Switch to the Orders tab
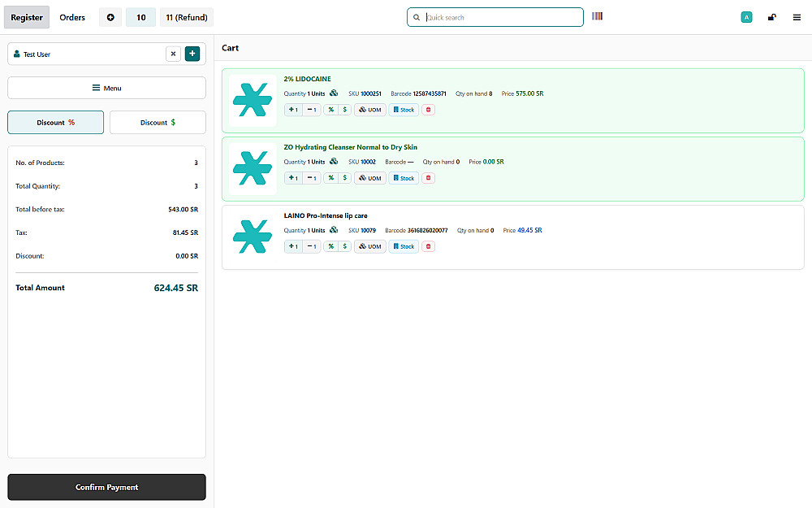 (72, 17)
